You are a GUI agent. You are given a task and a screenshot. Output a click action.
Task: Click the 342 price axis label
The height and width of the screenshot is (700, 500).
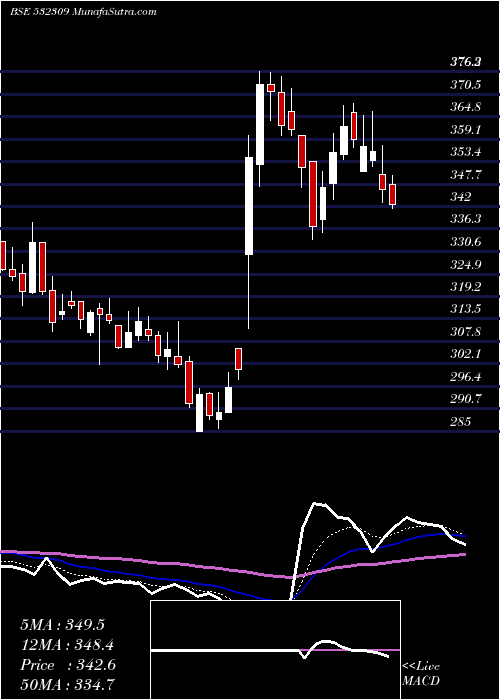coord(461,196)
